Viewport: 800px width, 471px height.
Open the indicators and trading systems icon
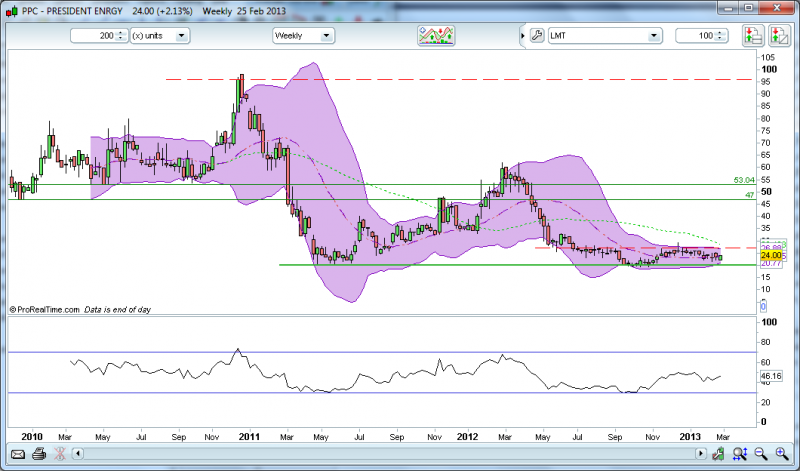pyautogui.click(x=436, y=36)
